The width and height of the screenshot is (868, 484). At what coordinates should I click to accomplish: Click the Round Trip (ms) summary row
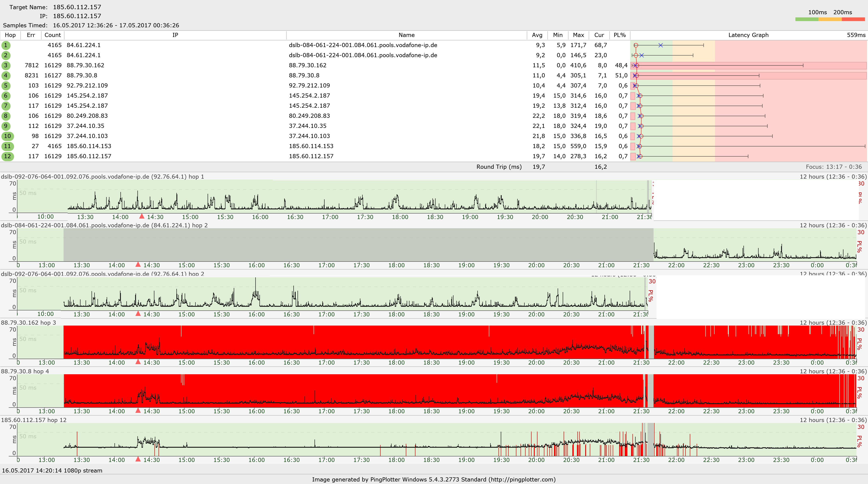(x=499, y=167)
